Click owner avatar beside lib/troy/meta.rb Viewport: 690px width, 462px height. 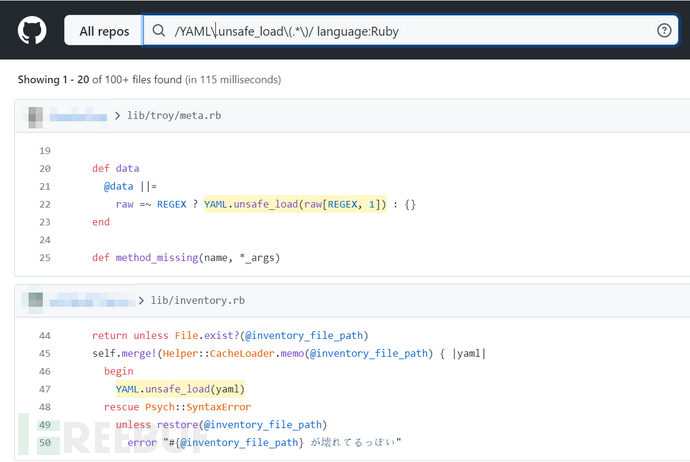click(x=36, y=117)
